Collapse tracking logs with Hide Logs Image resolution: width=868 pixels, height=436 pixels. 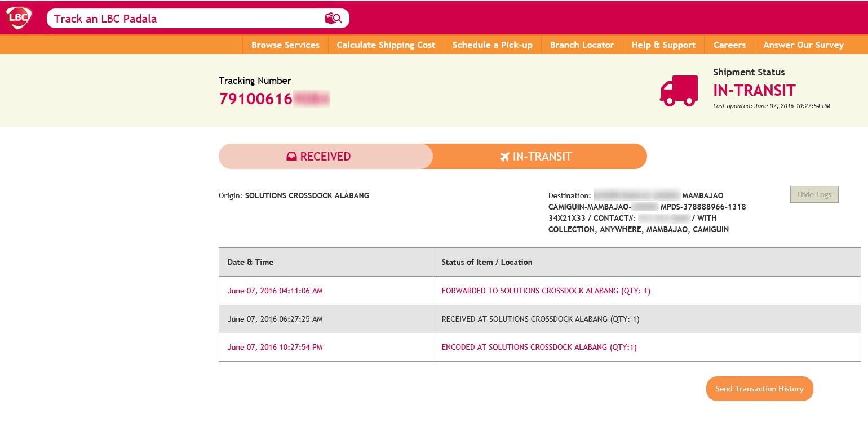point(814,194)
